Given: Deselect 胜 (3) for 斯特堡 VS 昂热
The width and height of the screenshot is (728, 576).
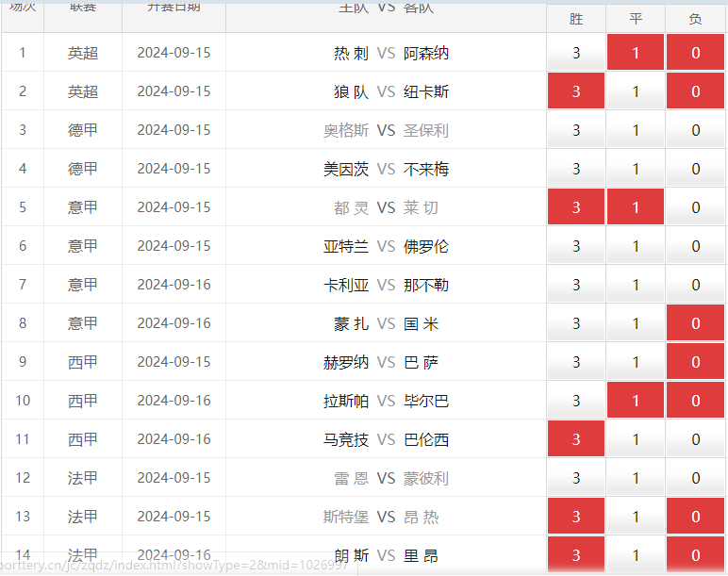Looking at the screenshot, I should (576, 517).
